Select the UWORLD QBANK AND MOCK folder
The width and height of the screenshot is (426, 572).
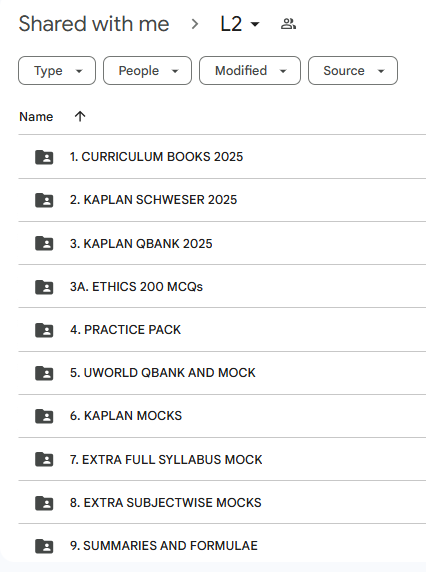tap(222, 373)
